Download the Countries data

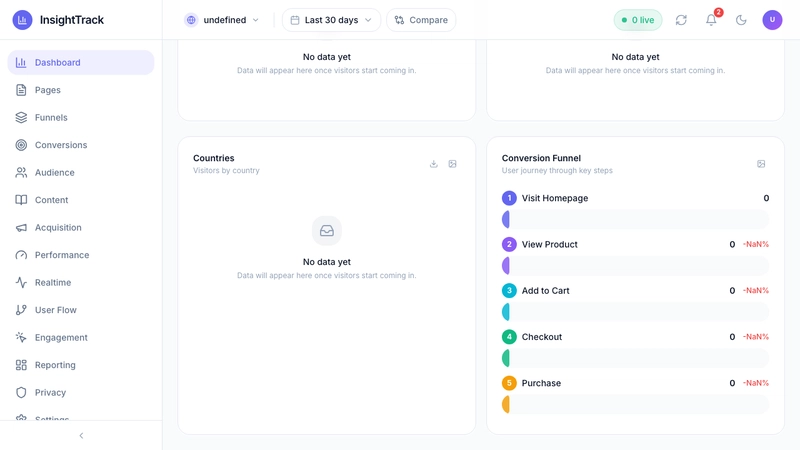(434, 164)
